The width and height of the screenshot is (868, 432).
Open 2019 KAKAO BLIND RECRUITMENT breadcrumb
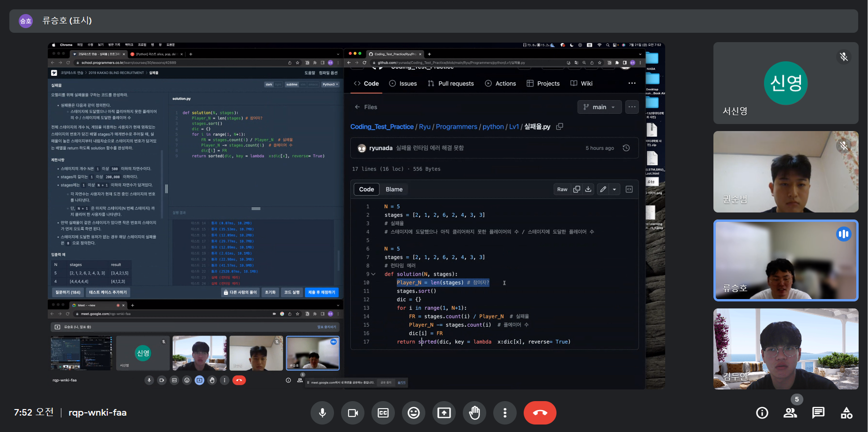click(116, 73)
